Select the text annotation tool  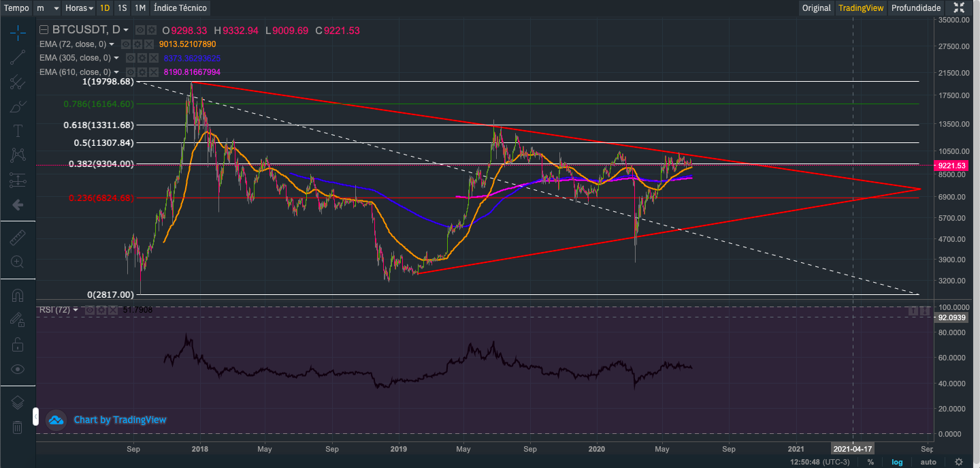(18, 130)
